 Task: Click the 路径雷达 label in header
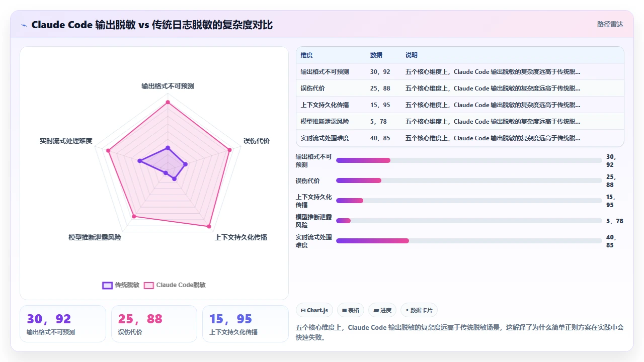[x=610, y=24]
